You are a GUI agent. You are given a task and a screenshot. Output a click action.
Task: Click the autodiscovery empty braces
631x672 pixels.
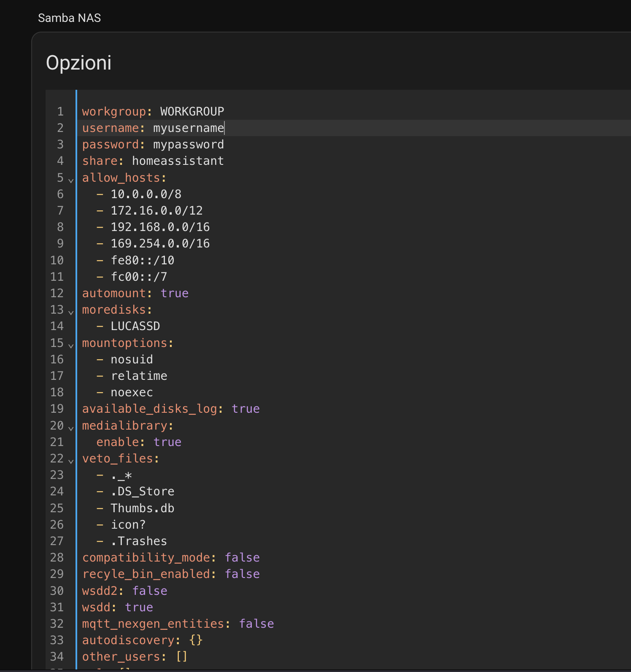click(x=196, y=640)
